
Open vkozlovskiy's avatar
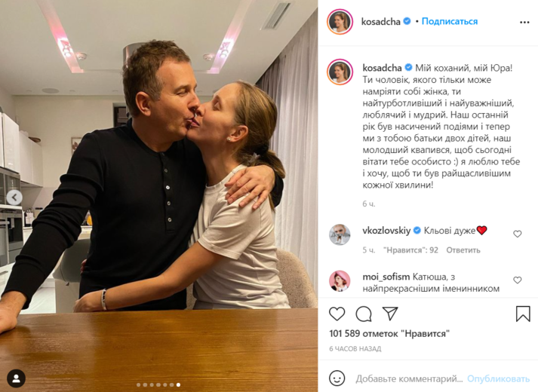(x=340, y=234)
